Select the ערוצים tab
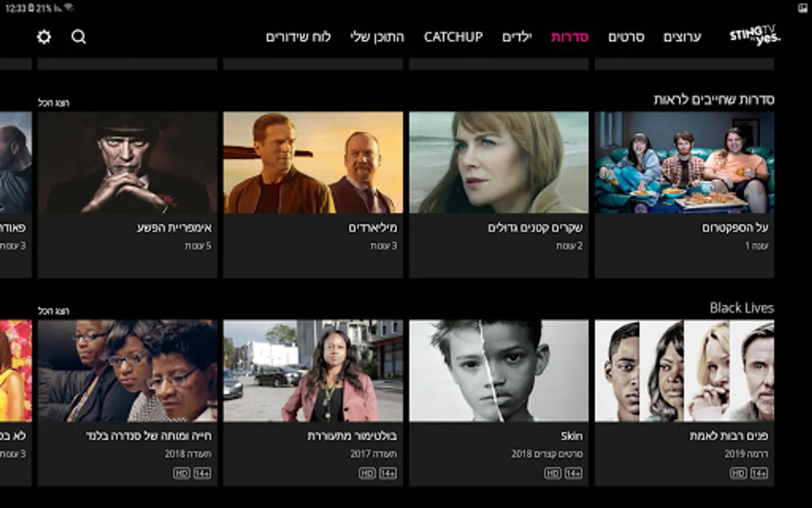This screenshot has width=812, height=508. pyautogui.click(x=682, y=37)
